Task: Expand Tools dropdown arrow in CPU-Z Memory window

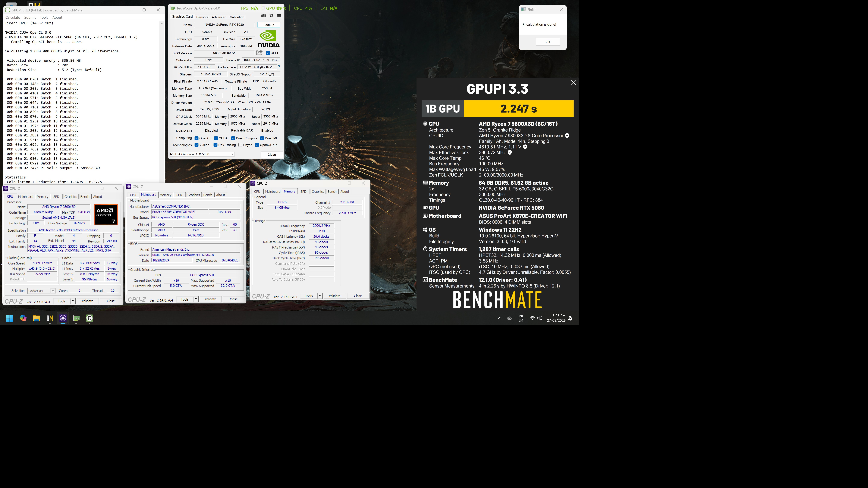Action: coord(320,296)
